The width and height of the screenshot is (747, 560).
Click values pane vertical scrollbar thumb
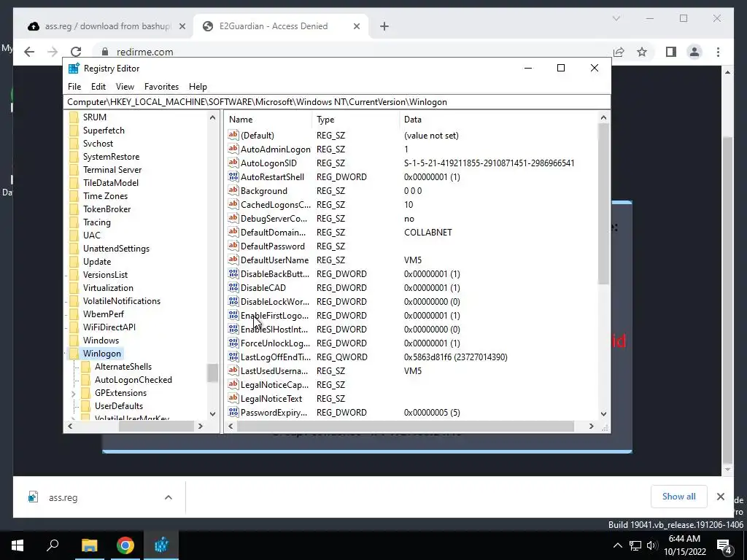(x=603, y=203)
